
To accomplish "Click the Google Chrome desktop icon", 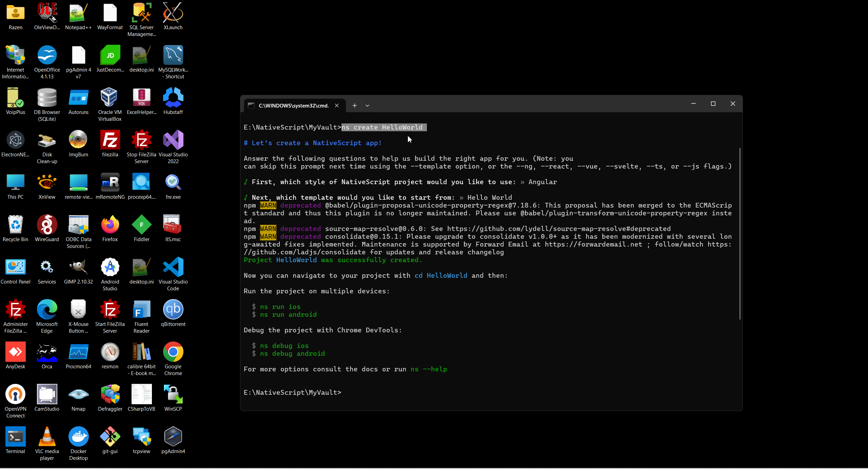I will (x=173, y=352).
